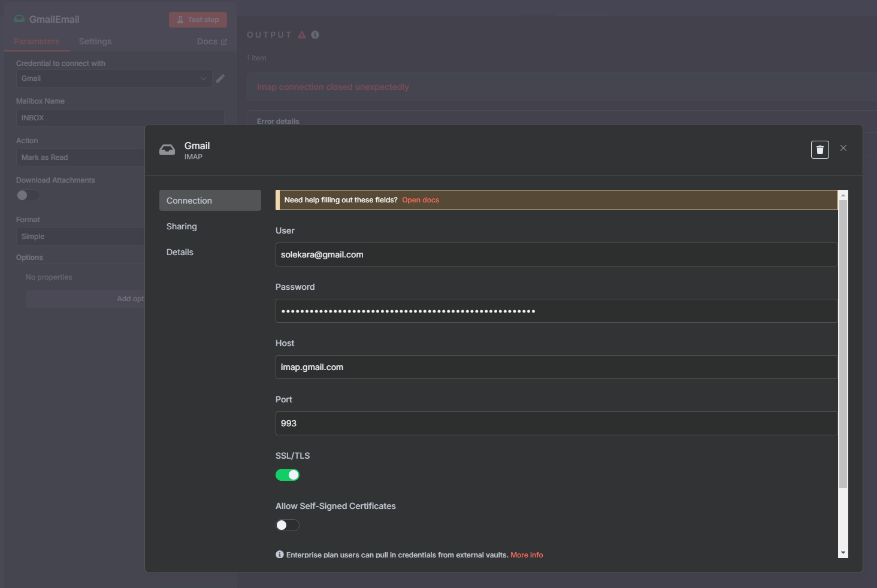
Task: Open the More info link about external vaults
Action: point(527,555)
